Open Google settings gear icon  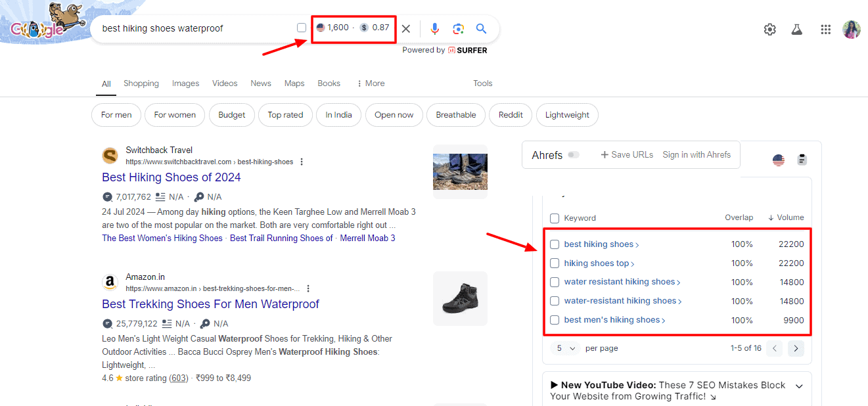click(769, 30)
